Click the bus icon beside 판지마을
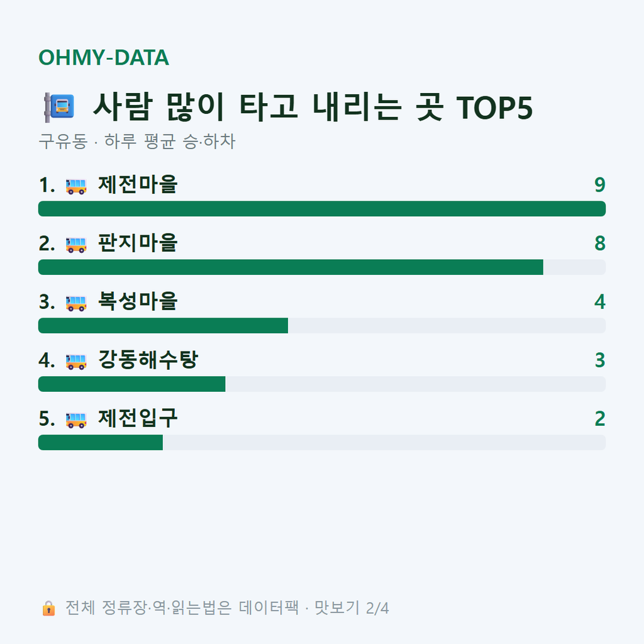The image size is (644, 644). coord(76,245)
